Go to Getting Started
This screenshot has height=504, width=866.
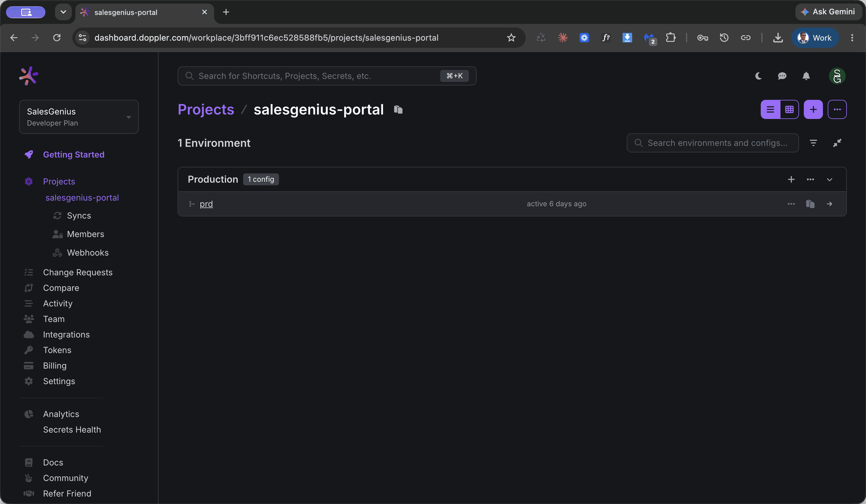[x=74, y=155]
